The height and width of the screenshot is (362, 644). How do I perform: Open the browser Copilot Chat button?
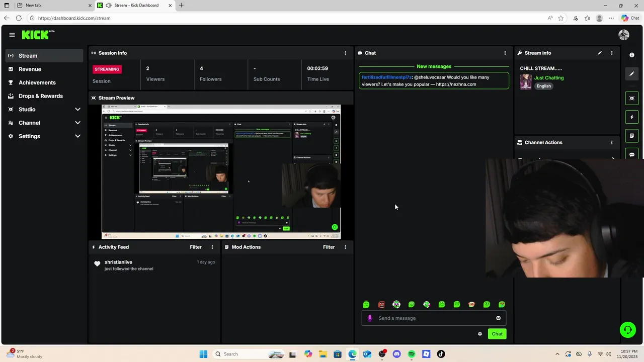pos(630,18)
